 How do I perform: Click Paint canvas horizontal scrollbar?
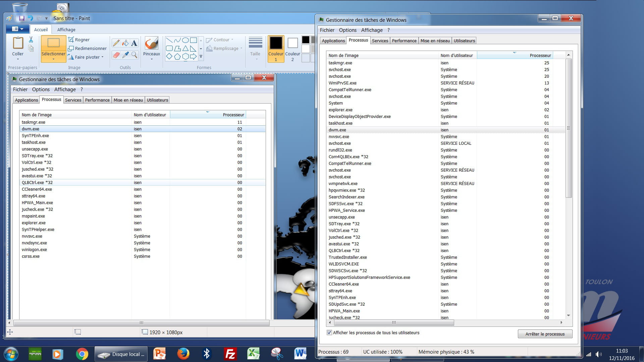(x=141, y=323)
